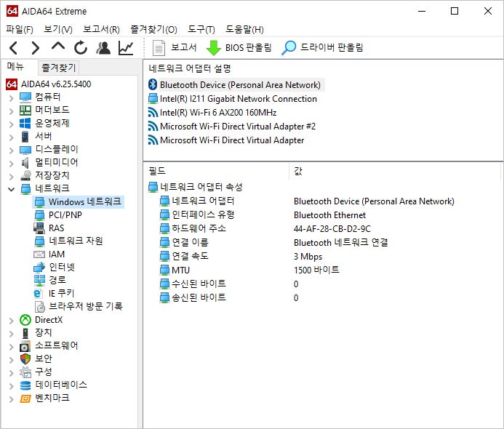
Task: Switch to the 즐겨찾기 tab in sidebar
Action: 58,68
